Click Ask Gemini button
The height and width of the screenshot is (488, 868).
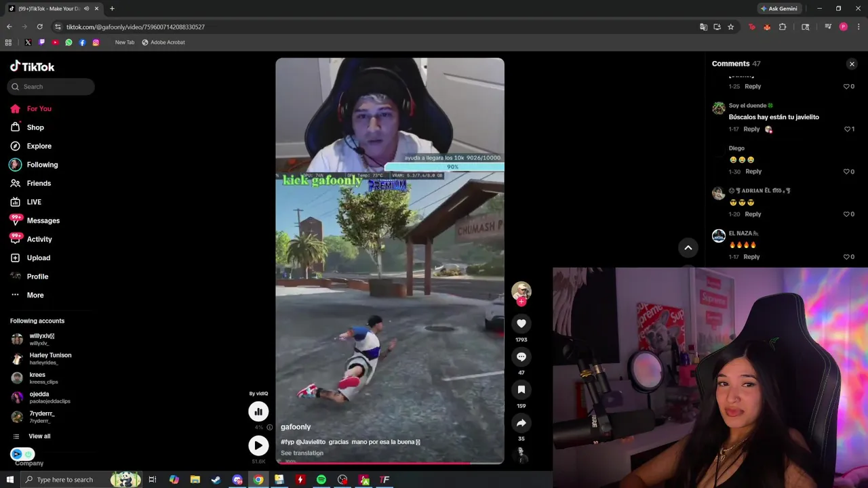pos(778,9)
